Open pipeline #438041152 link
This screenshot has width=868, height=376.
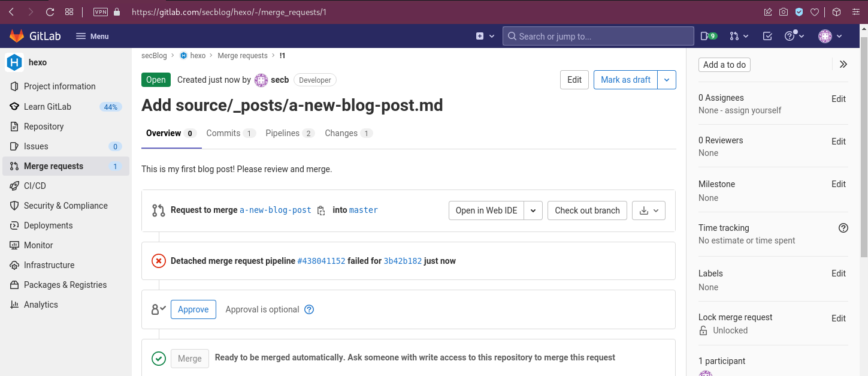321,261
